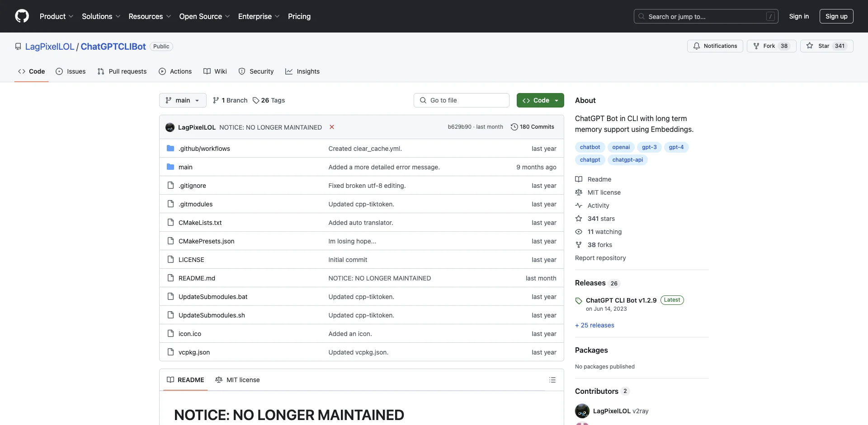This screenshot has height=425, width=868.
Task: Click the openai topic tag
Action: (x=621, y=147)
